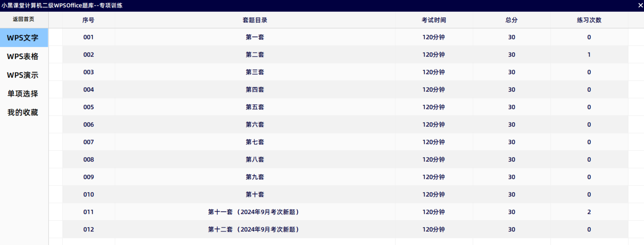644x245 pixels.
Task: Click the 练习次数 column header
Action: 589,20
